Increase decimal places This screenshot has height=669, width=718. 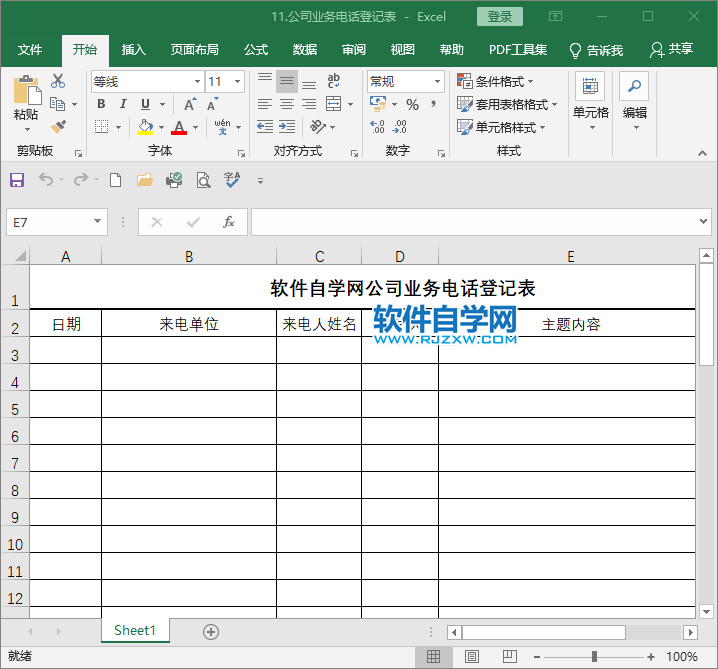[x=378, y=126]
